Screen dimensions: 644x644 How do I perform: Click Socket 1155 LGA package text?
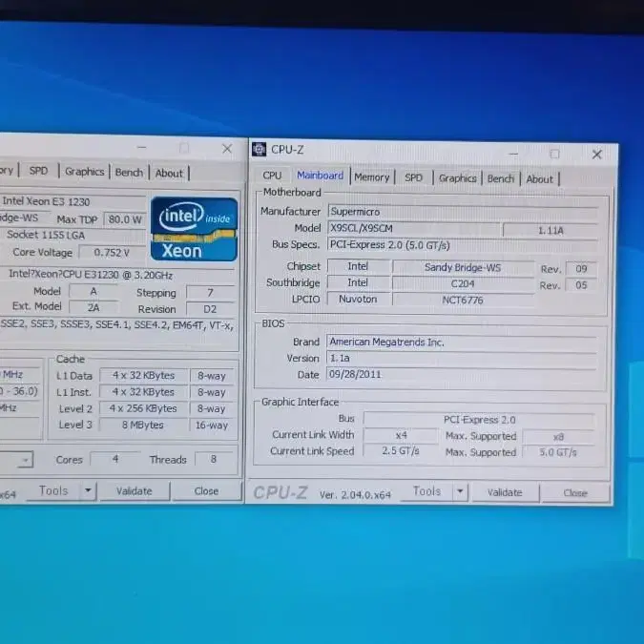(46, 235)
